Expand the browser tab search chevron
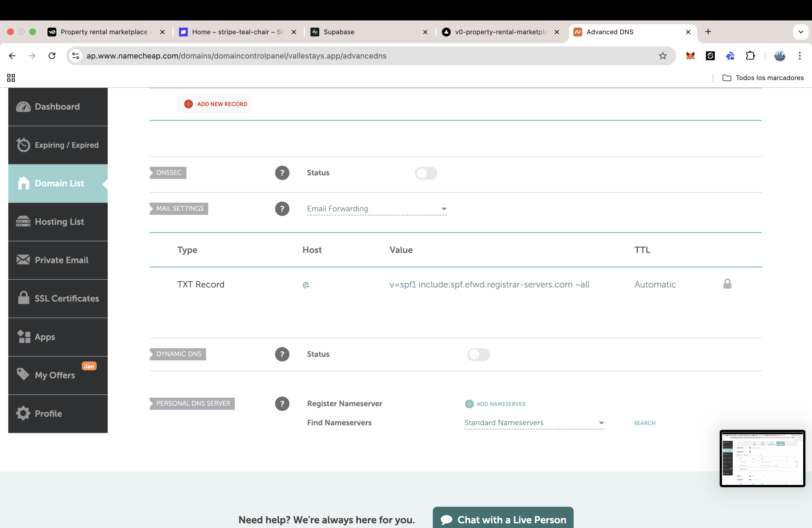The image size is (812, 528). tap(800, 32)
